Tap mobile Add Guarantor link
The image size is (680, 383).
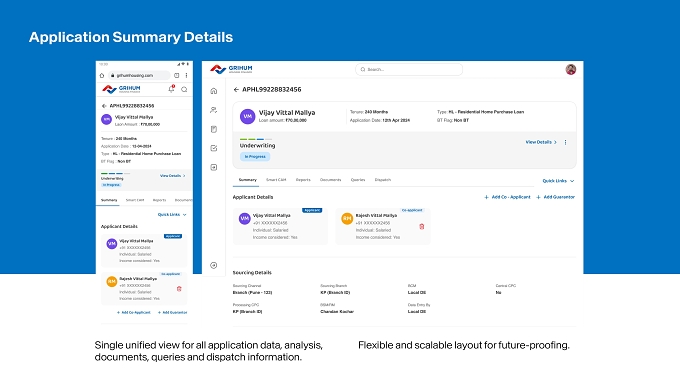(x=173, y=313)
